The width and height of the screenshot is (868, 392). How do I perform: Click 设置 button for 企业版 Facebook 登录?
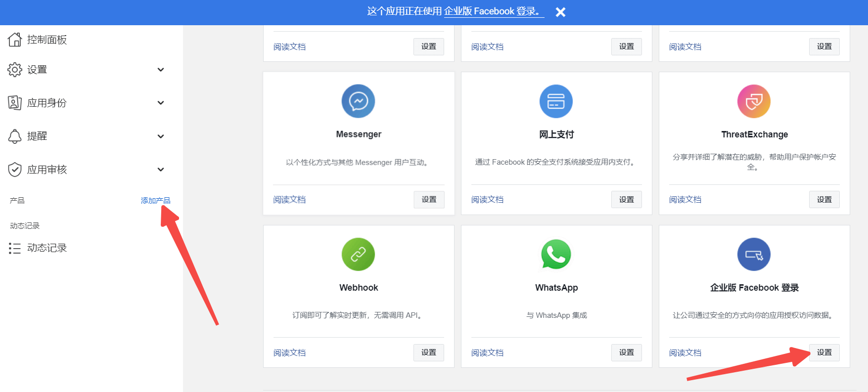824,352
